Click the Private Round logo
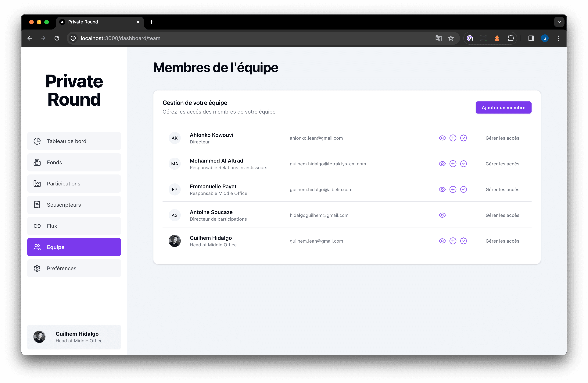The image size is (588, 383). (74, 90)
